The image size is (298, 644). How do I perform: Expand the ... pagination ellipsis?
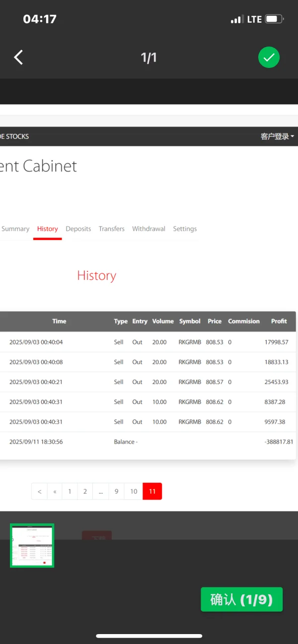click(x=100, y=491)
